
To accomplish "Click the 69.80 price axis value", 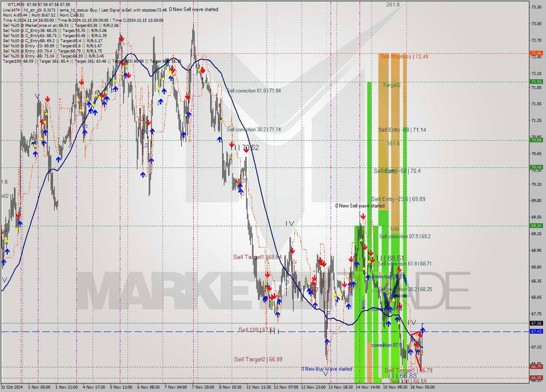I will coord(536,200).
